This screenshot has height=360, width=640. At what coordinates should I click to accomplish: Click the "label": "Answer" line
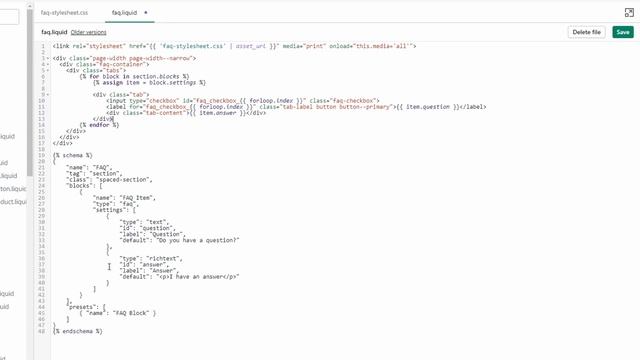(149, 271)
